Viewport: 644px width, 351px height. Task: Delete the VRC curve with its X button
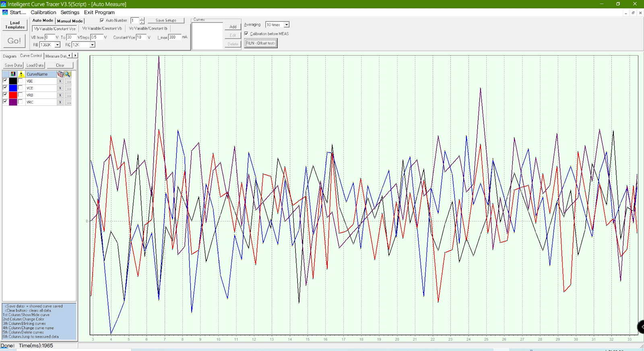coord(60,102)
